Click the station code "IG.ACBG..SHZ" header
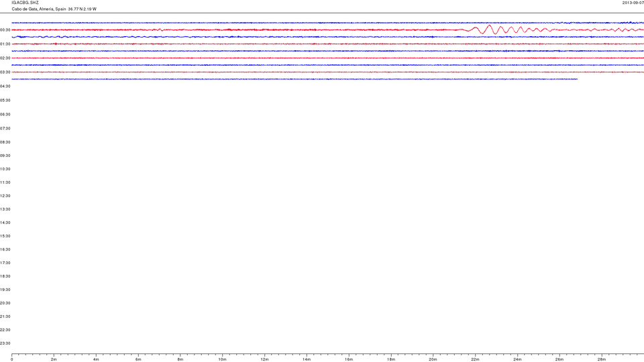 click(25, 3)
